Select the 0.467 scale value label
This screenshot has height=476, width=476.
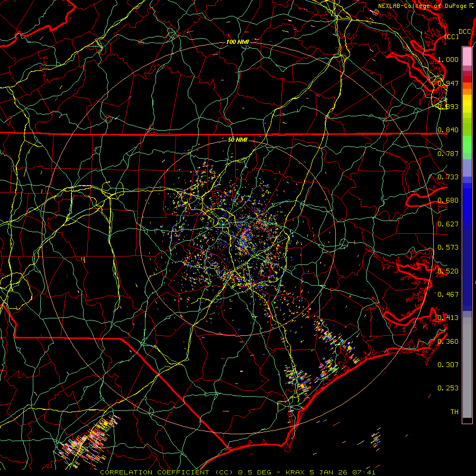click(x=448, y=294)
